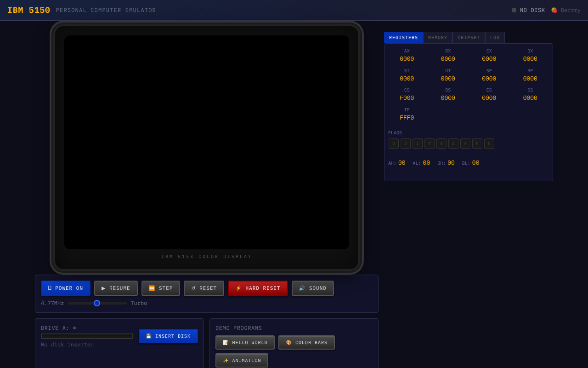Click the BH byte value
This screenshot has width=588, height=368.
pyautogui.click(x=451, y=163)
